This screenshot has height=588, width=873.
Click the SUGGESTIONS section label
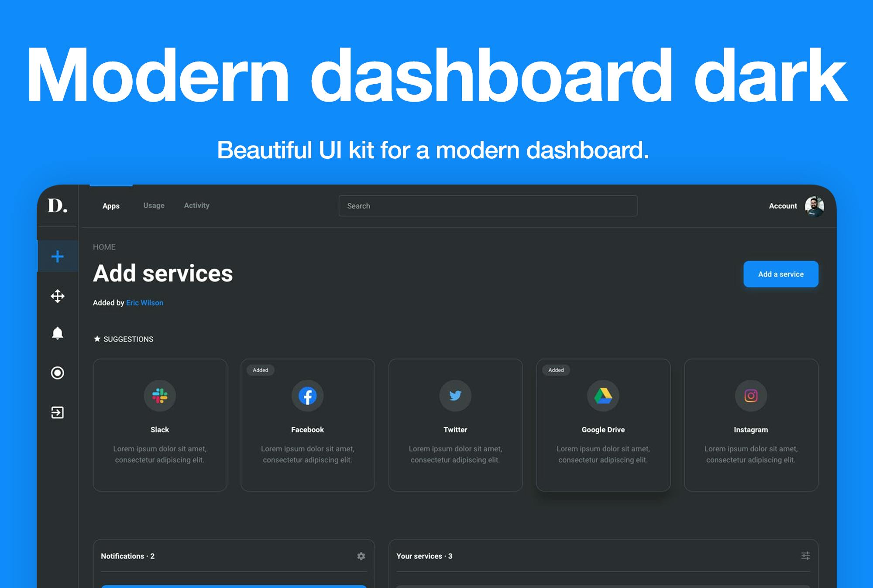click(128, 339)
